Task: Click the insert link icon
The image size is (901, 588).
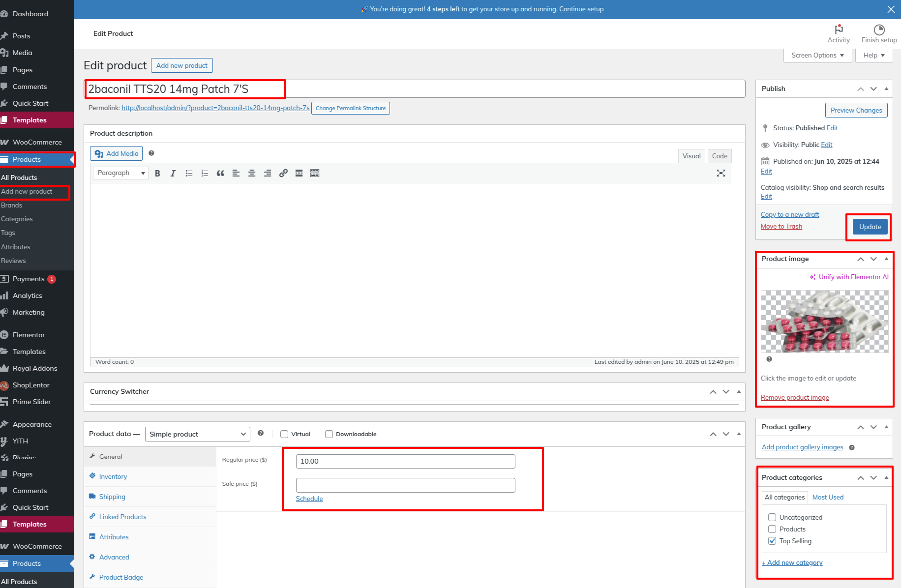Action: point(283,173)
